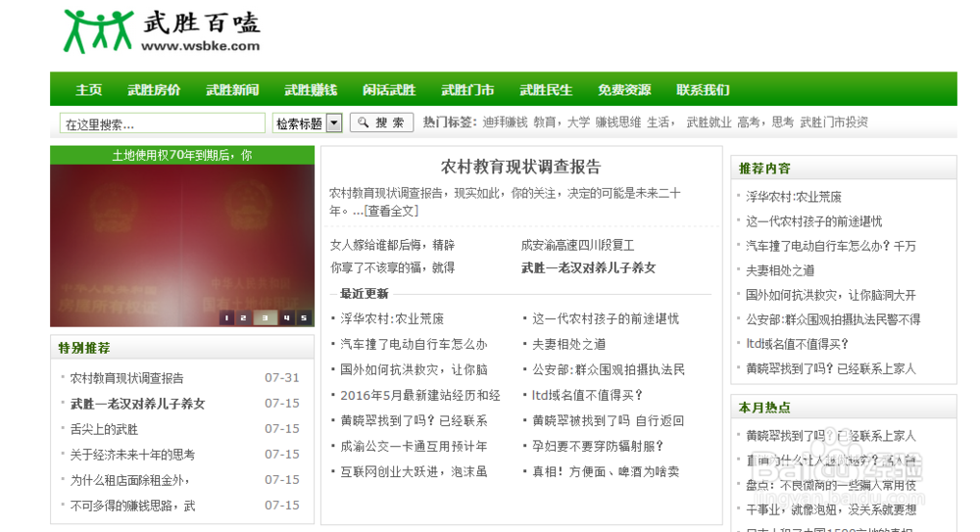Open 汽车撞了电动自行车怎么办 in 最近更新
The height and width of the screenshot is (532, 980).
pyautogui.click(x=414, y=345)
